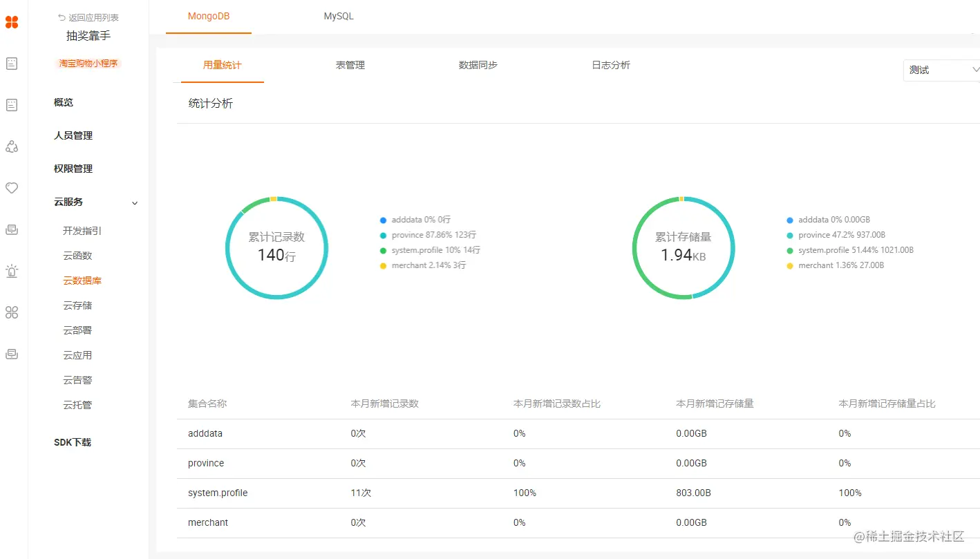
Task: Click the tray icon below the grey clover icon
Action: [x=12, y=354]
